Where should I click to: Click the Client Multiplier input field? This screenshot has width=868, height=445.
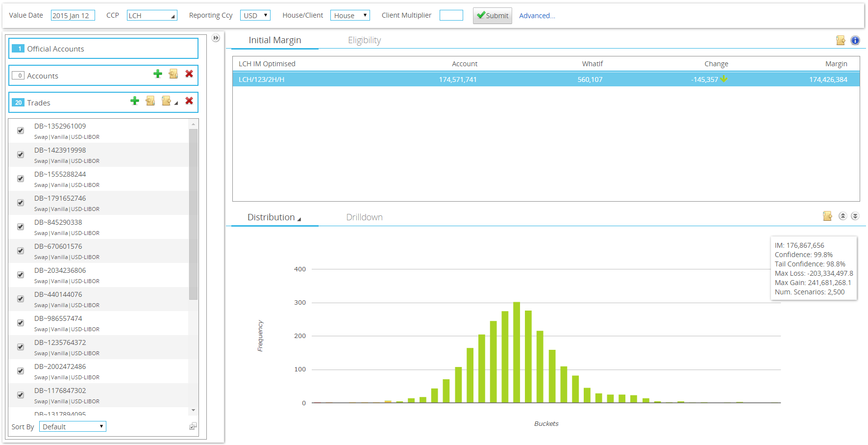point(451,15)
